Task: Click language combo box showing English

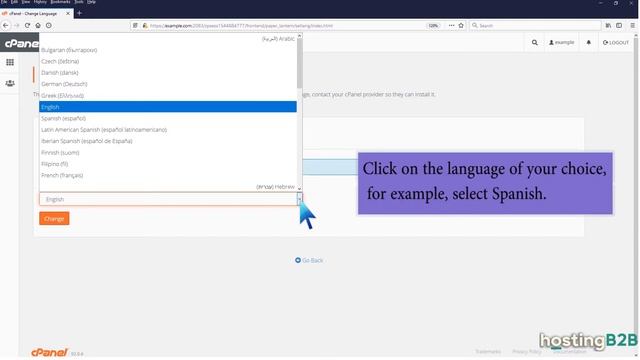Action: click(171, 199)
